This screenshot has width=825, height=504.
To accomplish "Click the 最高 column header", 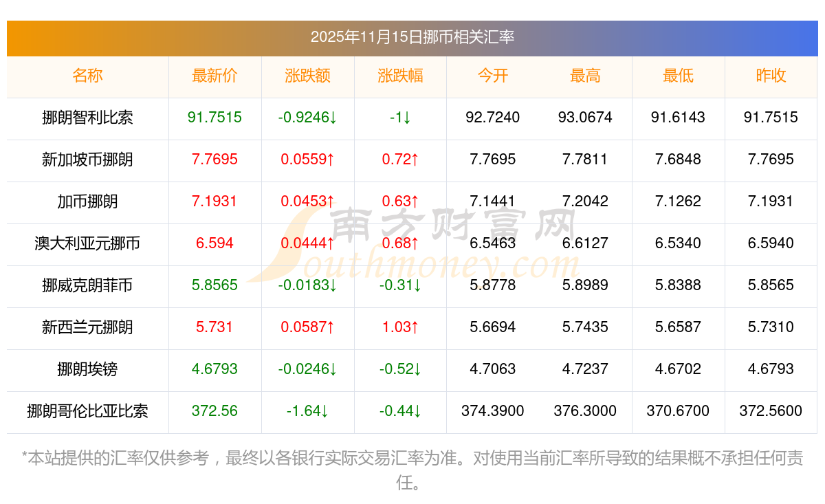I will 585,76.
